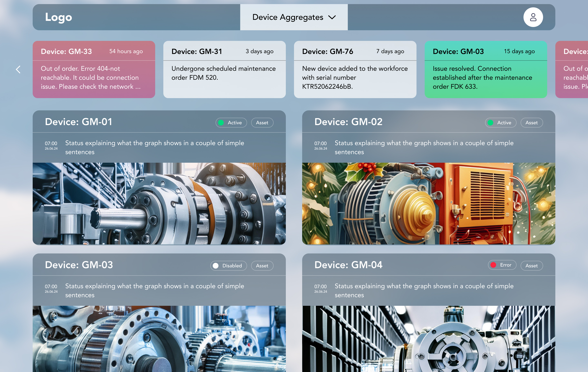This screenshot has width=588, height=372.
Task: Click GM-01 green active status dot
Action: point(221,123)
